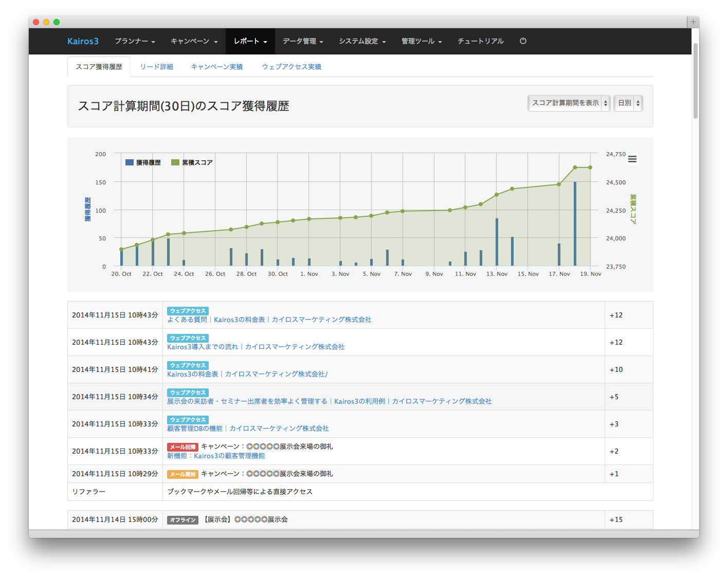Image resolution: width=728 pixels, height=579 pixels.
Task: Open the プランナー dropdown menu
Action: [135, 41]
